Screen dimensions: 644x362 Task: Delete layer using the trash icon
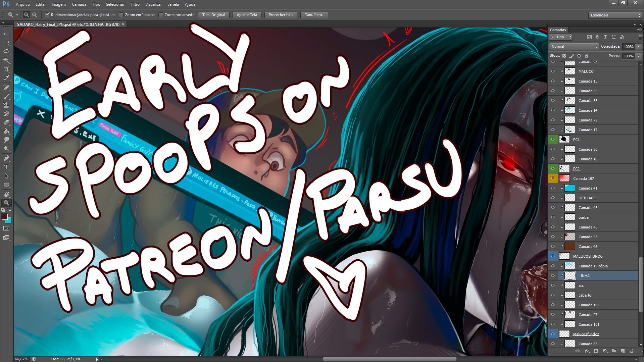click(632, 351)
